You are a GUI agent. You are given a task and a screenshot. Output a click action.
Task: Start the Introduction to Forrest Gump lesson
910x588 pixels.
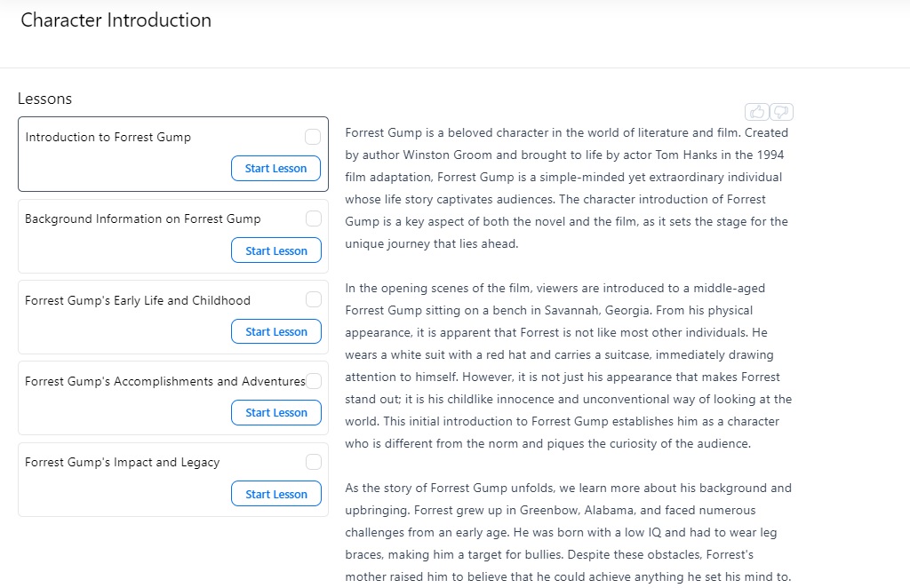(275, 169)
